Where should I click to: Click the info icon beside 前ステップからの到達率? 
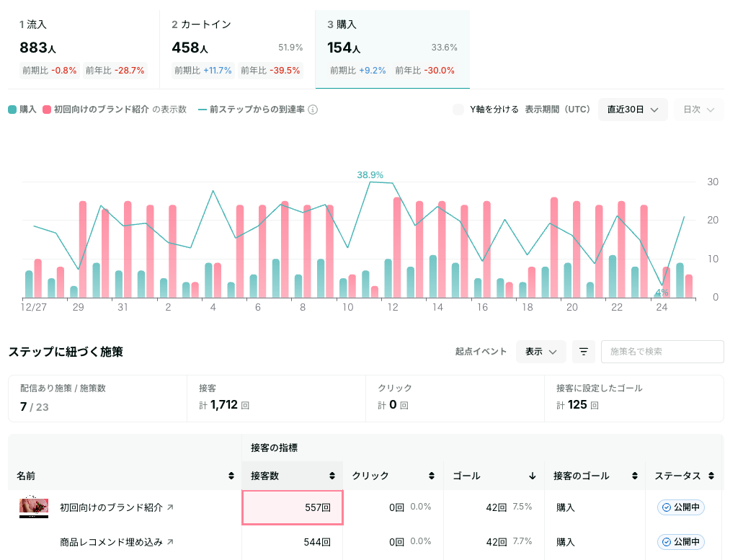pos(313,110)
